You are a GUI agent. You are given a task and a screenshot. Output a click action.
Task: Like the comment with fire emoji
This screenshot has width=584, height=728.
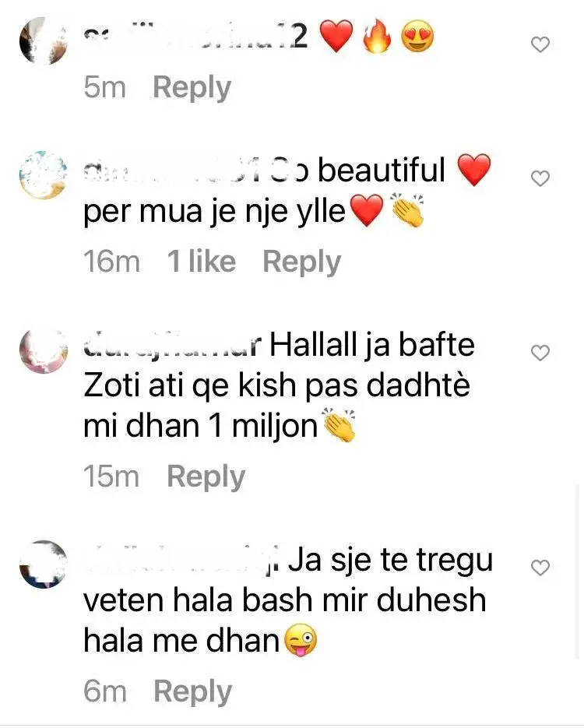click(x=540, y=44)
